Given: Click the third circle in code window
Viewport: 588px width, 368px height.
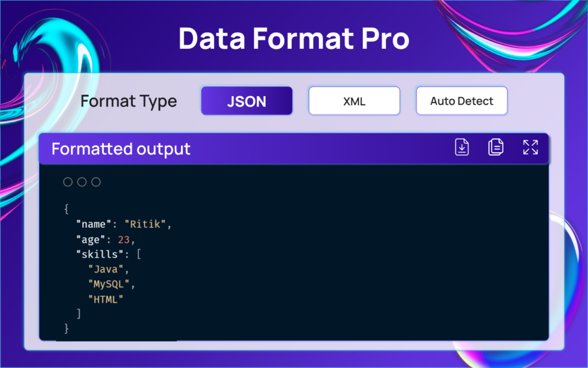Looking at the screenshot, I should click(96, 182).
